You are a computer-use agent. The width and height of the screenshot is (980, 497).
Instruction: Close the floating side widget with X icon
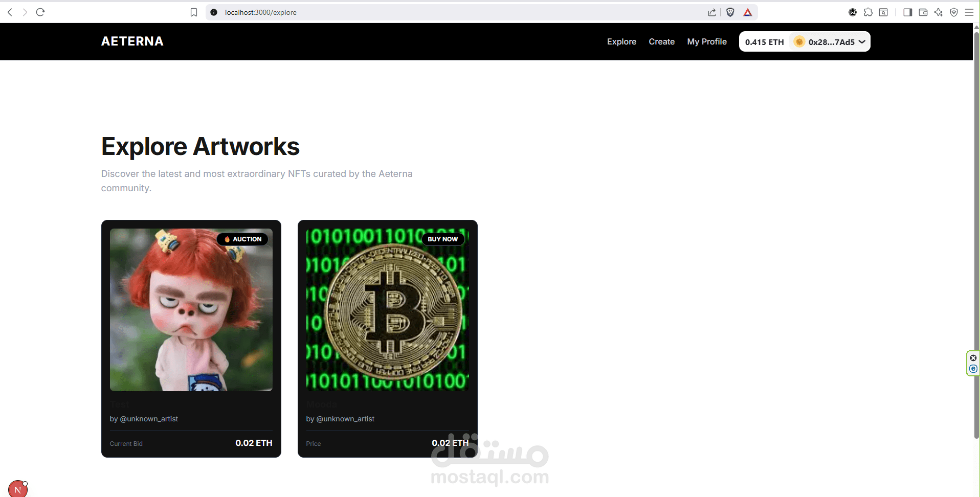point(973,358)
